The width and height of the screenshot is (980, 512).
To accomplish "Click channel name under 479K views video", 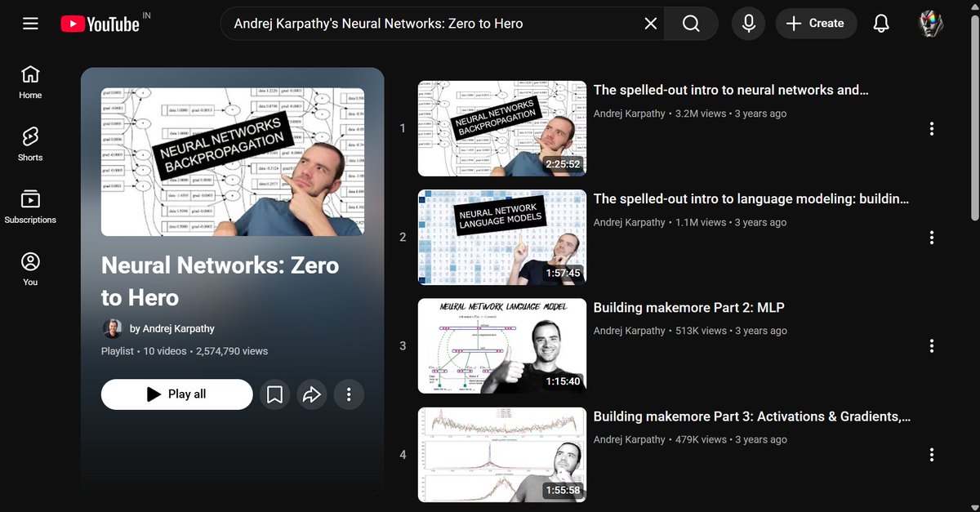I will tap(630, 439).
